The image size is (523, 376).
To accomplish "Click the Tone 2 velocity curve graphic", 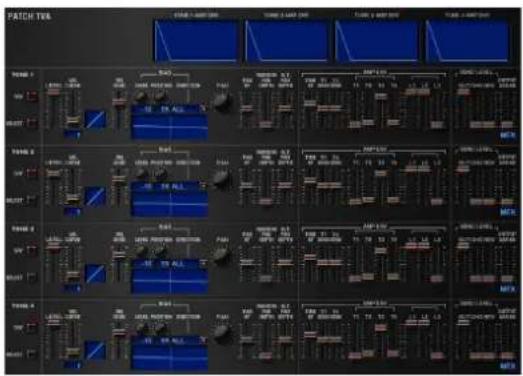I will click(x=95, y=196).
